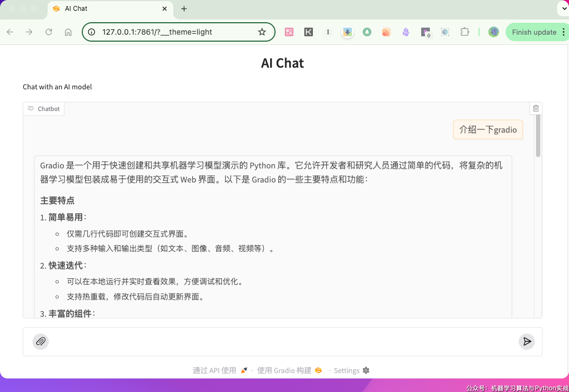
Task: Click the chatbot vertical scrollbar
Action: click(538, 136)
